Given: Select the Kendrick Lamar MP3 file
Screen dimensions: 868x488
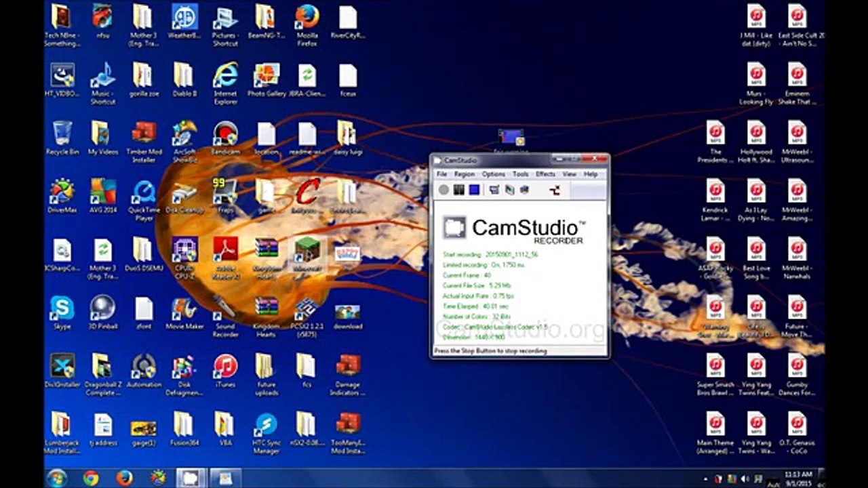Looking at the screenshot, I should 715,201.
